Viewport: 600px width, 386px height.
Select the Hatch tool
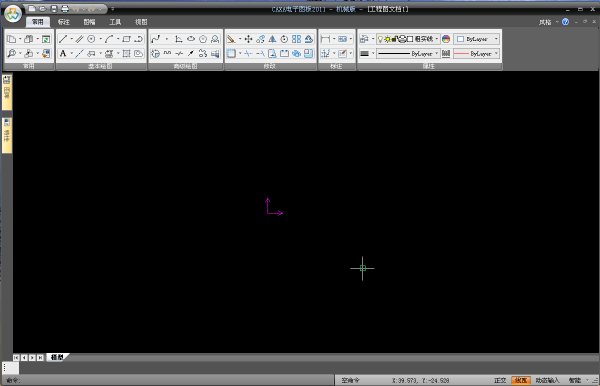[x=126, y=54]
